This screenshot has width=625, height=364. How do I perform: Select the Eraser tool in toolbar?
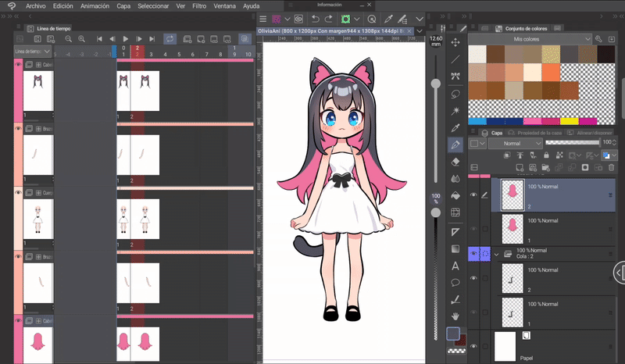tap(455, 162)
